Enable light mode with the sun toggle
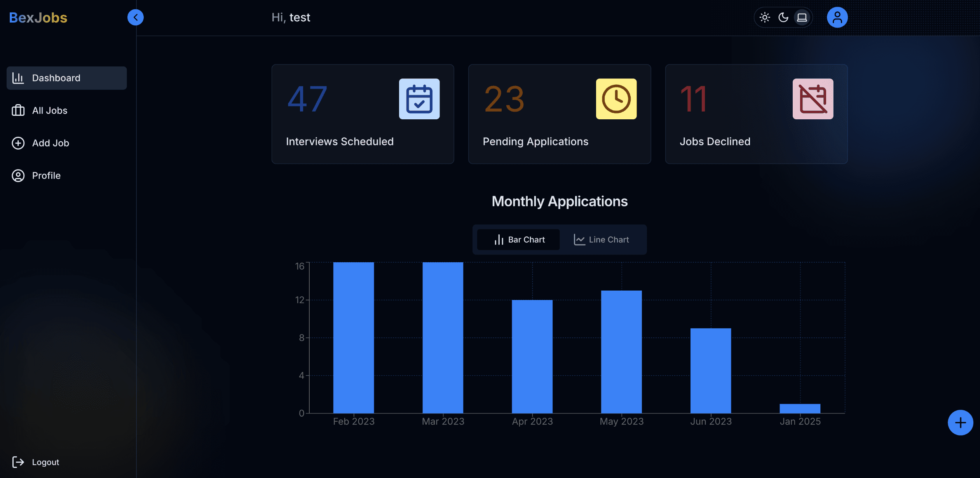The width and height of the screenshot is (980, 478). point(764,17)
